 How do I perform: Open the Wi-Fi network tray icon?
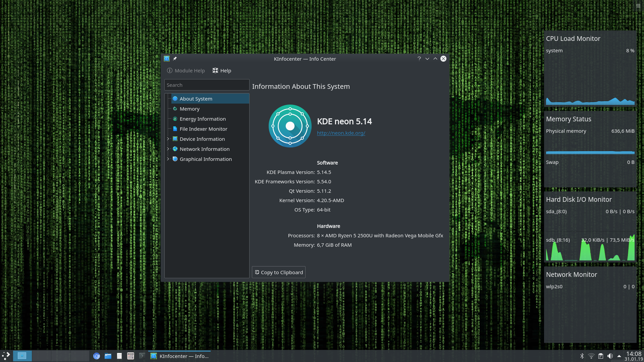(591, 356)
